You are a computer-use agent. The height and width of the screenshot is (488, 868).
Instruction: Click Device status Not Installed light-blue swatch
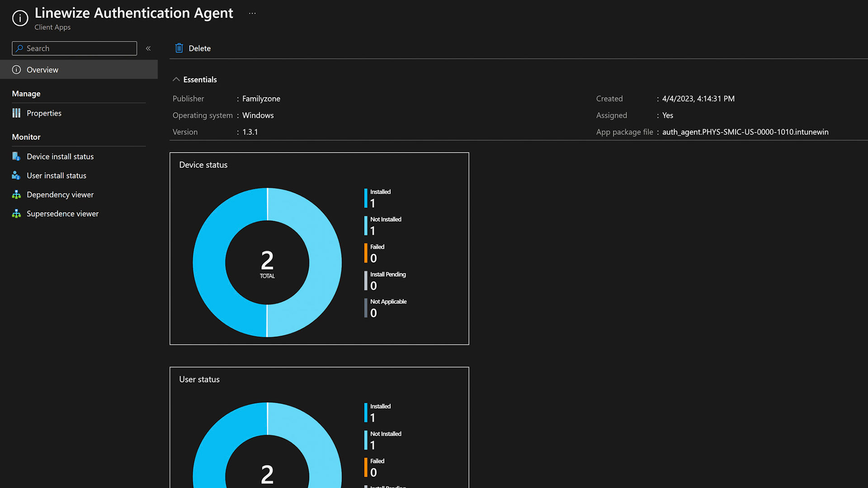point(366,225)
